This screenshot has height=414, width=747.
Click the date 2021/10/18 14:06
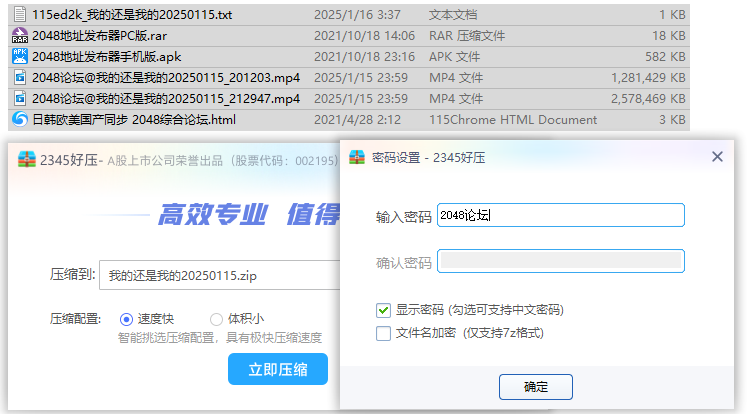tap(364, 36)
